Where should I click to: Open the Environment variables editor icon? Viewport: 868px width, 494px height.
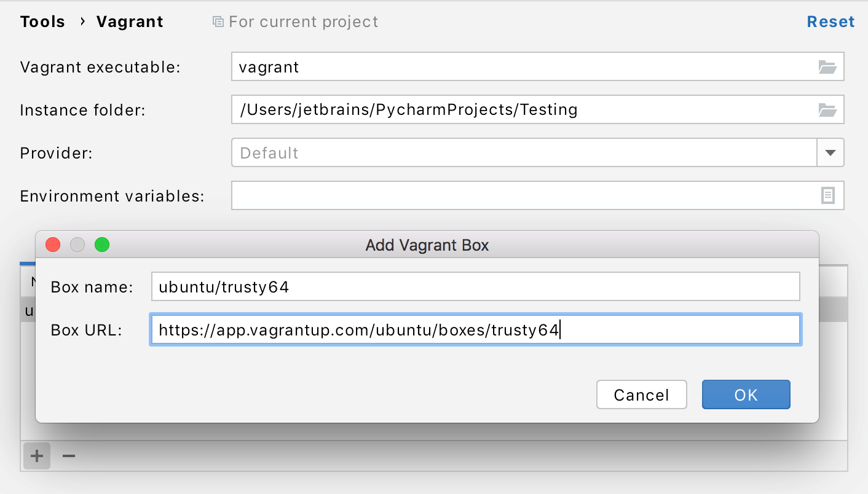[x=828, y=195]
